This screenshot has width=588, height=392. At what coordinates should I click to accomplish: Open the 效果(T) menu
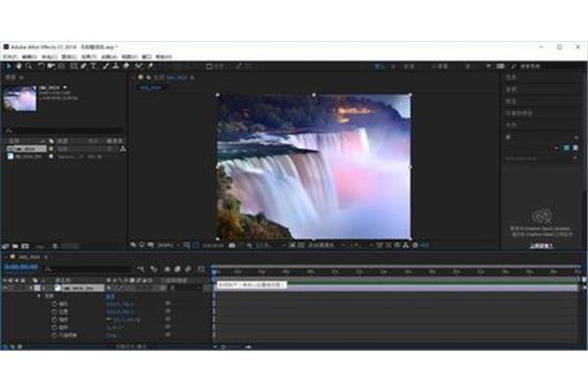point(89,57)
